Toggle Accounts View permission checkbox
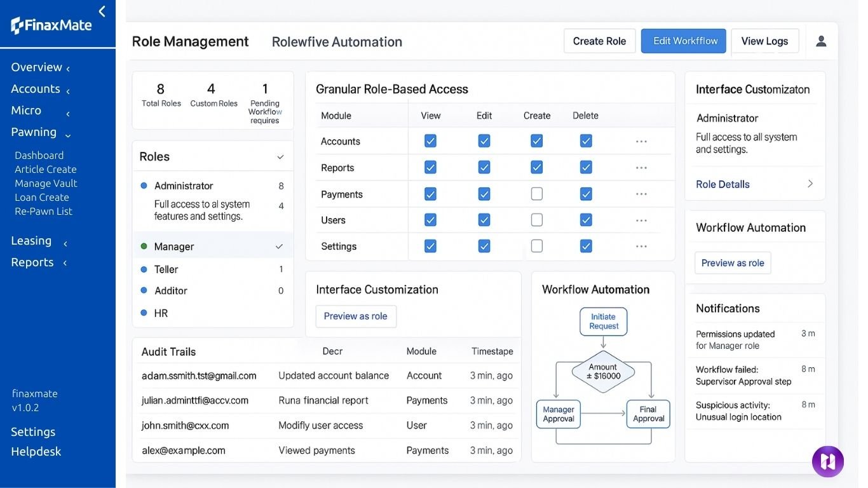This screenshot has height=488, width=868. 430,141
